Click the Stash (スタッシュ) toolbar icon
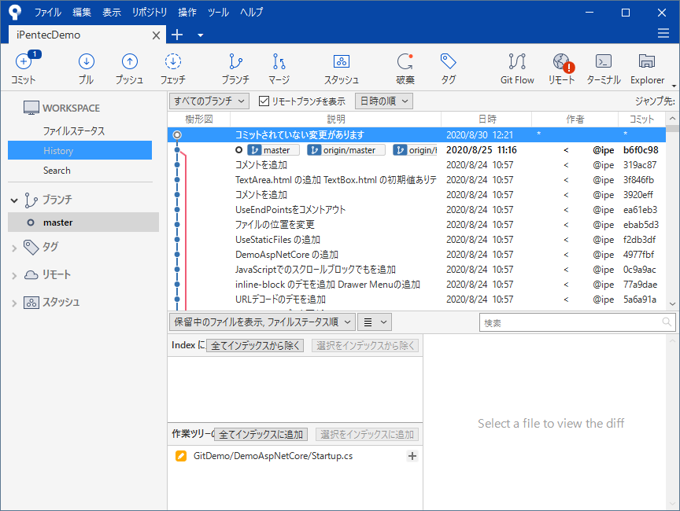This screenshot has width=680, height=511. point(341,68)
